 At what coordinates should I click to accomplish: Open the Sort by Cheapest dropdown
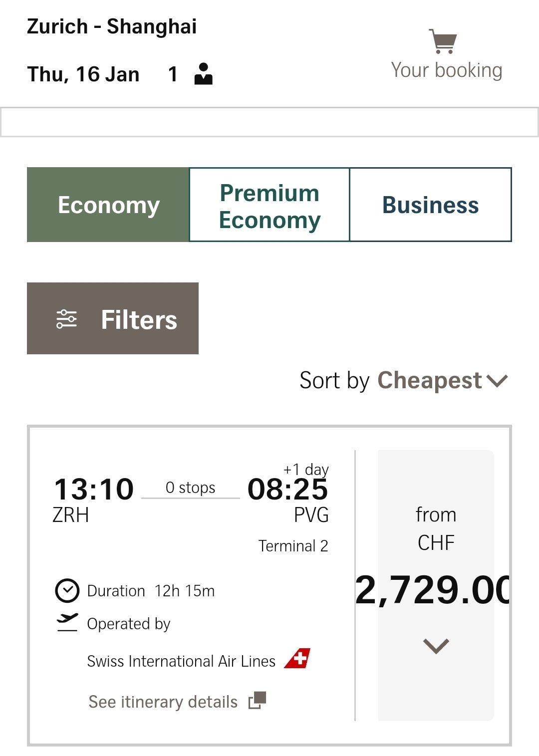tap(403, 381)
